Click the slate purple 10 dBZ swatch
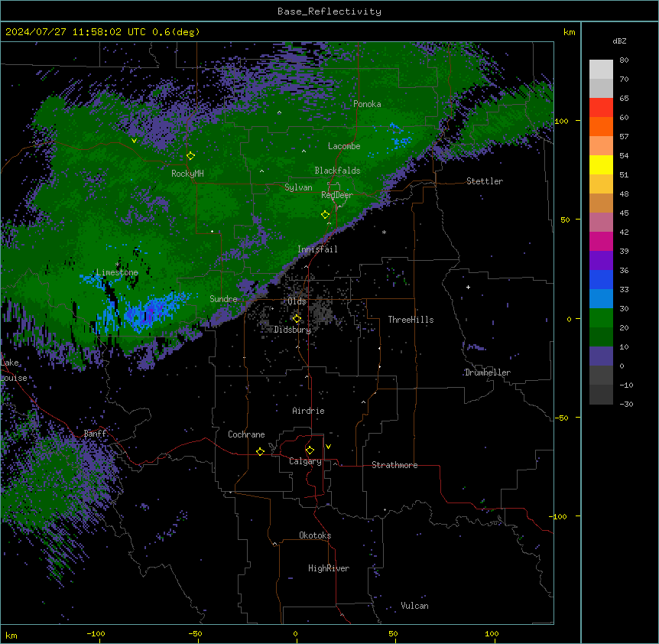 [x=601, y=356]
